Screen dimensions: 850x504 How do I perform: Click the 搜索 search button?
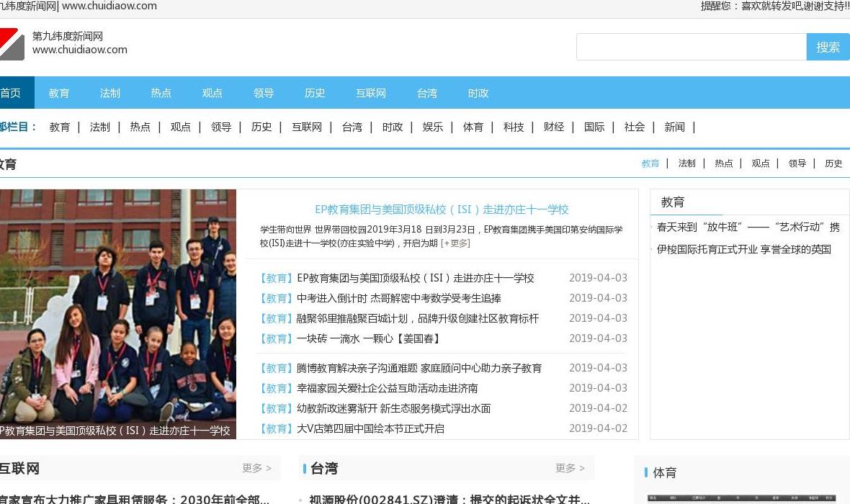point(828,47)
